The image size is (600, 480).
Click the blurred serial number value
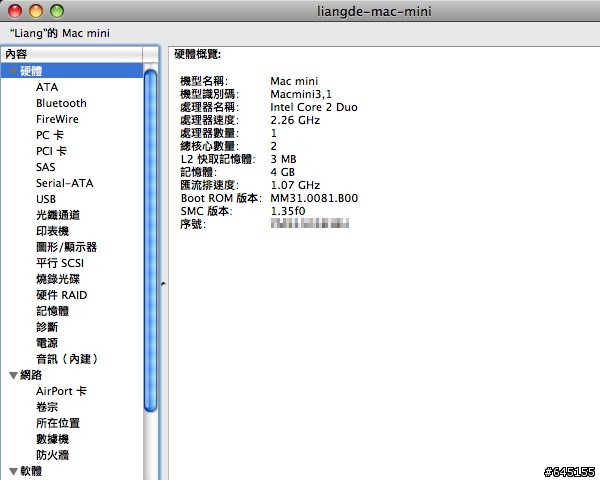(x=310, y=224)
